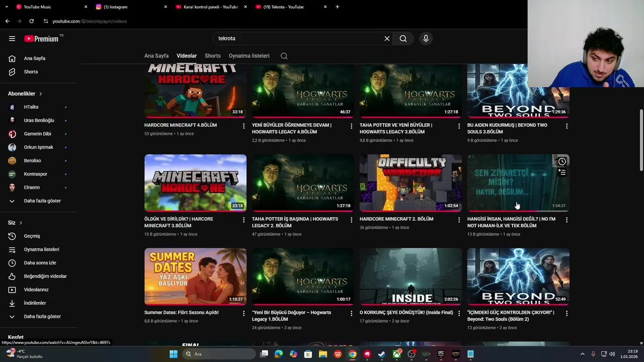Go back with browser back arrow

7,21
